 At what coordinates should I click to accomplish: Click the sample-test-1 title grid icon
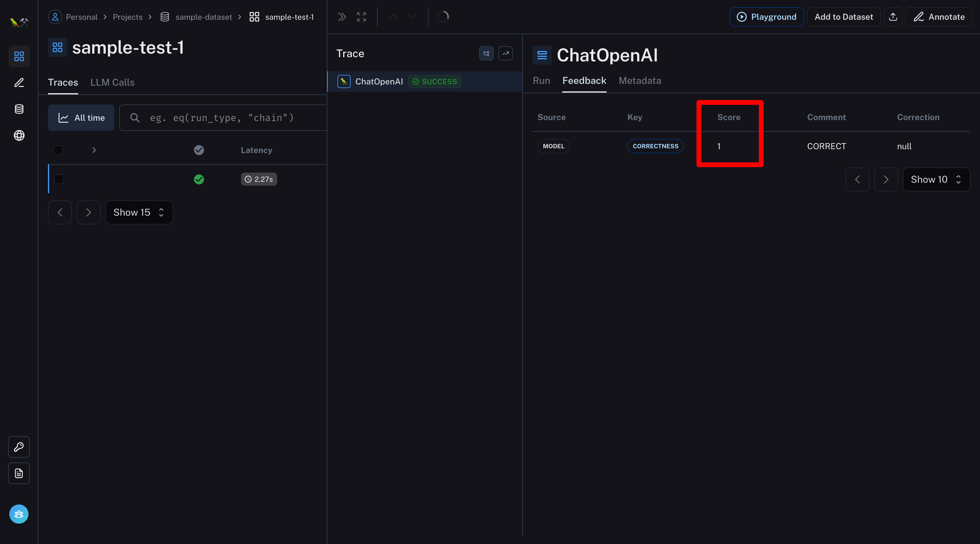click(x=58, y=48)
